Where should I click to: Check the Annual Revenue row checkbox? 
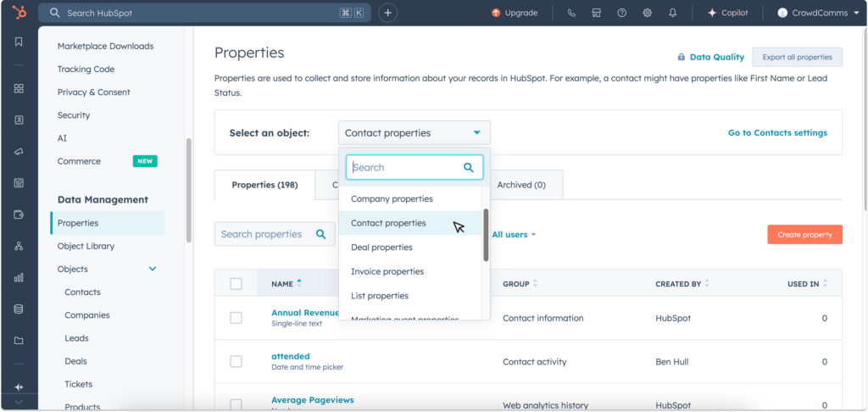(236, 318)
